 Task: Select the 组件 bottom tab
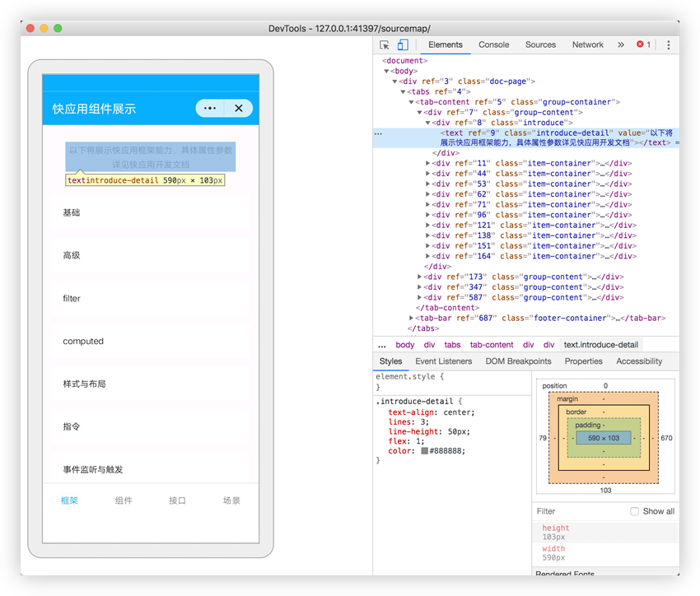pos(124,501)
